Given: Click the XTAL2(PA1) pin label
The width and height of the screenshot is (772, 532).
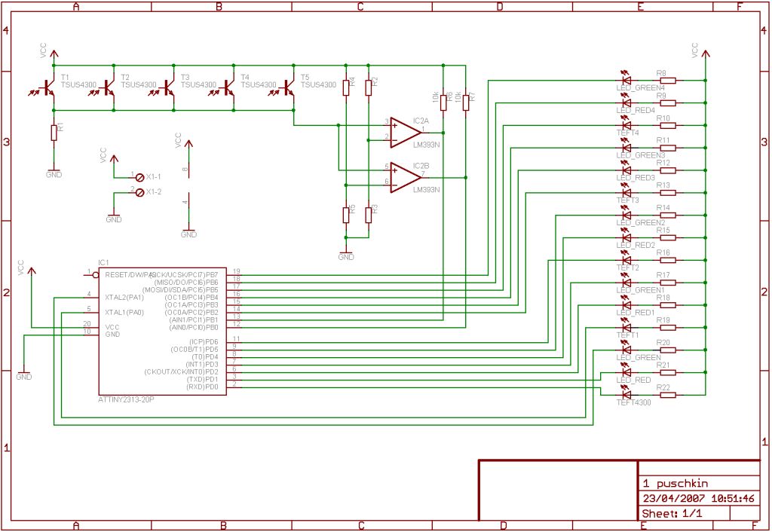Looking at the screenshot, I should (x=124, y=297).
